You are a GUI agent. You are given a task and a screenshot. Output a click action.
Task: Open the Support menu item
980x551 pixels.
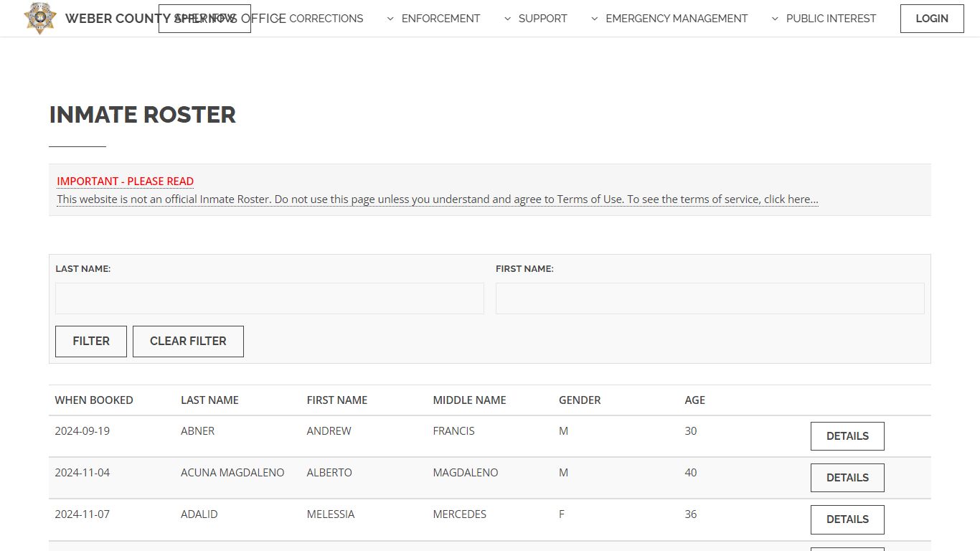click(542, 19)
